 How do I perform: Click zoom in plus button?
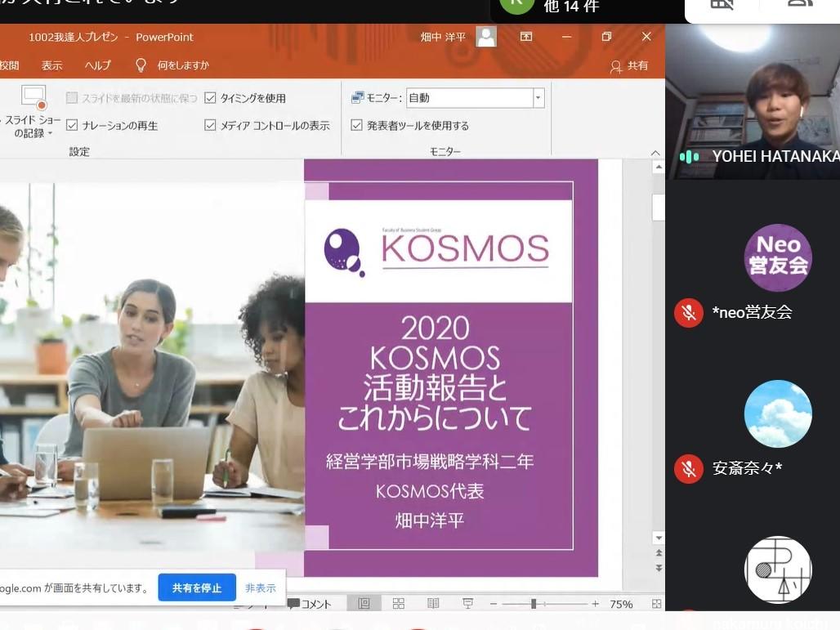595,604
